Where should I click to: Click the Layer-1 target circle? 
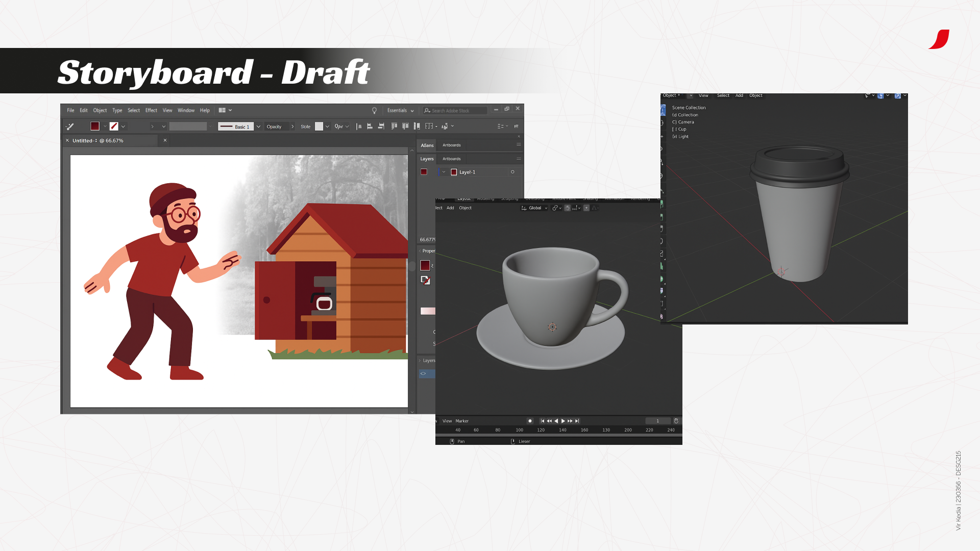coord(512,172)
